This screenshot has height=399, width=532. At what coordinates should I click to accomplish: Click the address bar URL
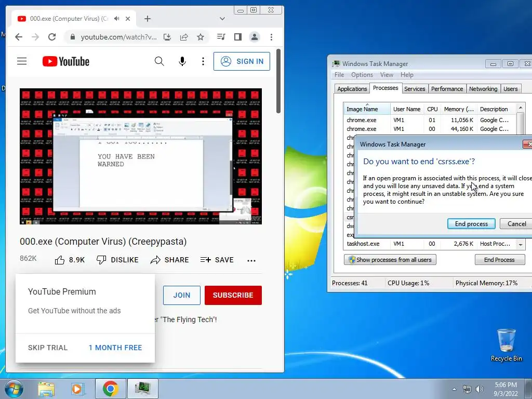[119, 37]
